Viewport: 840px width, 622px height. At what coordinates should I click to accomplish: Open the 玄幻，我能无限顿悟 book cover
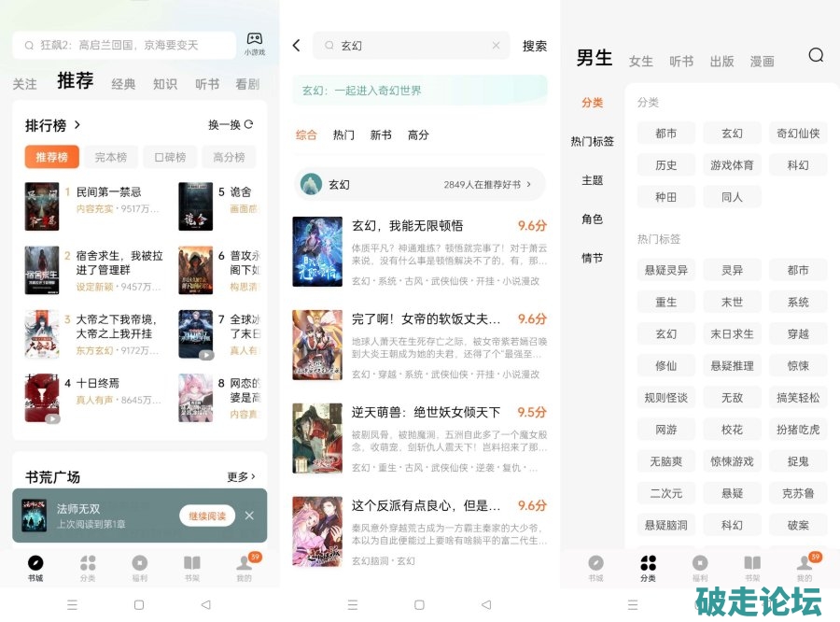(x=317, y=252)
